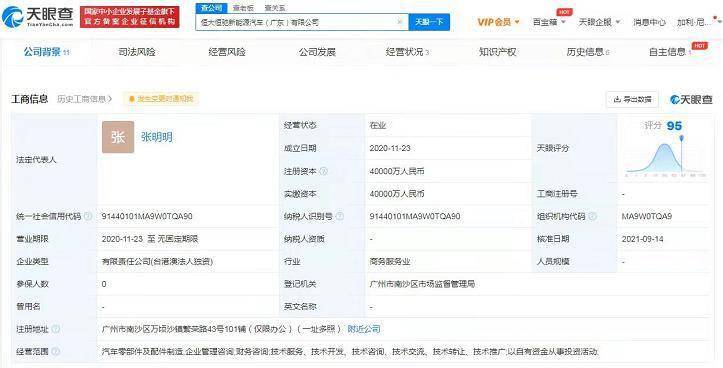Image resolution: width=723 pixels, height=368 pixels.
Task: Open 历史工商信息 via its chevron link
Action: [x=84, y=99]
